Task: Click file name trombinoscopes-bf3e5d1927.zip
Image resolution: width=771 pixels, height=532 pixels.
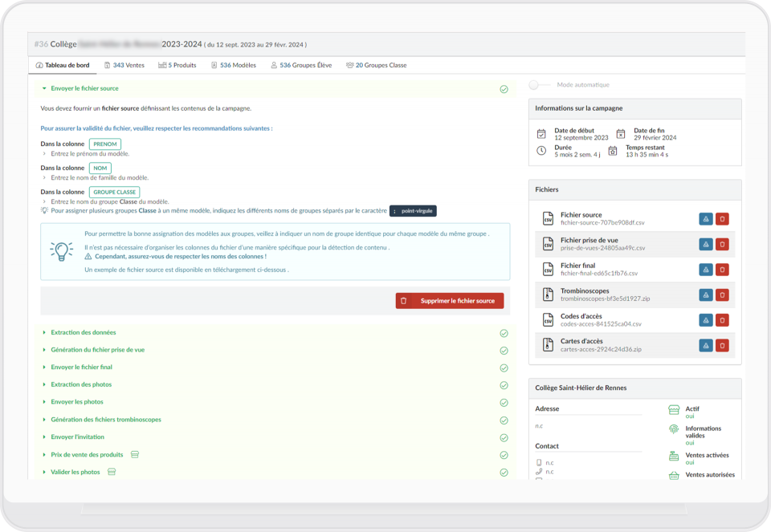Action: [x=606, y=298]
